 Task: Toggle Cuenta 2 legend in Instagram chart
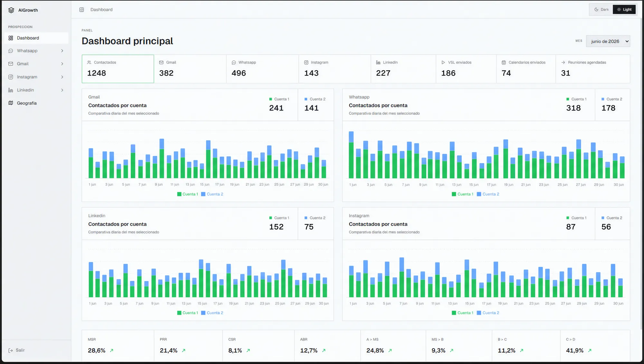click(488, 313)
